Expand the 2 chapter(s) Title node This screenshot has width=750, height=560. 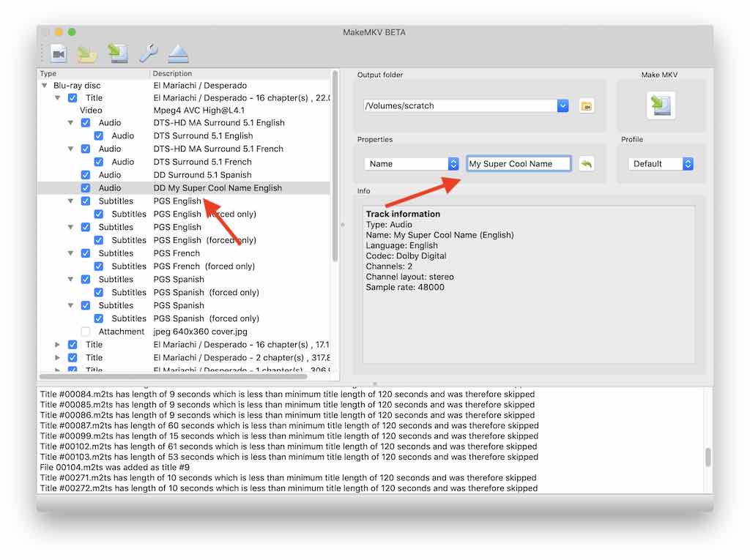pyautogui.click(x=57, y=357)
